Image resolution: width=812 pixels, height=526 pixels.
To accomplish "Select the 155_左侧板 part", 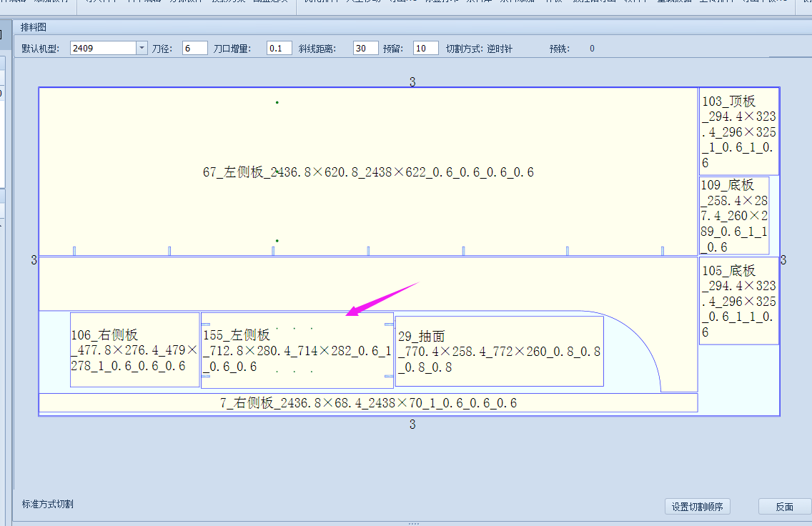I will coord(297,350).
